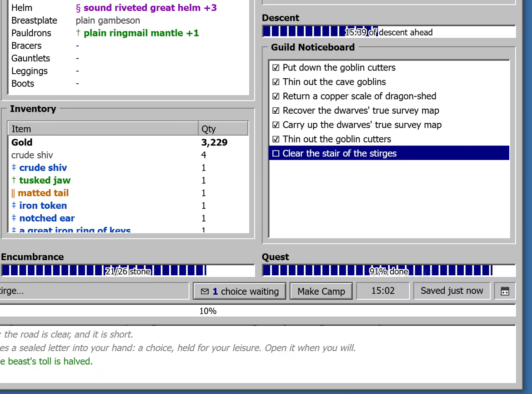Click the 10% progress bar
532x394 pixels.
click(258, 311)
